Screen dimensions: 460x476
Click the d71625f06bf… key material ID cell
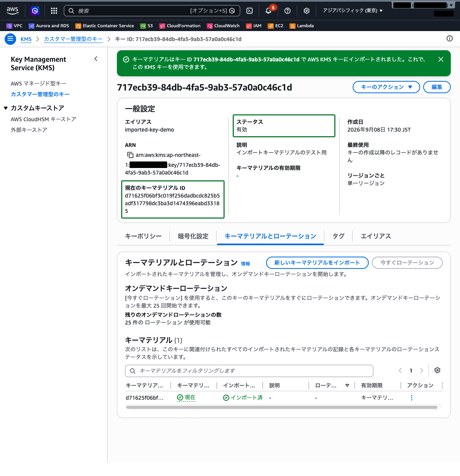coord(145,398)
